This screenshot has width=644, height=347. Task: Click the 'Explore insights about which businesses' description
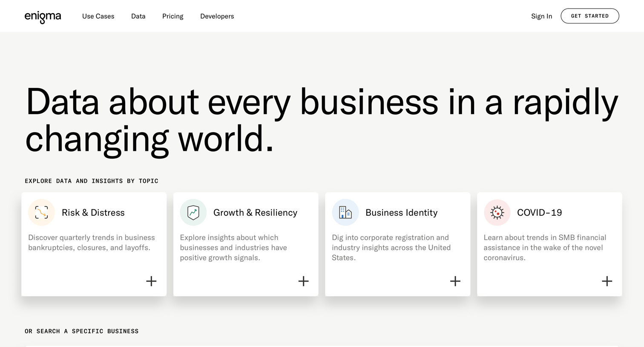233,248
